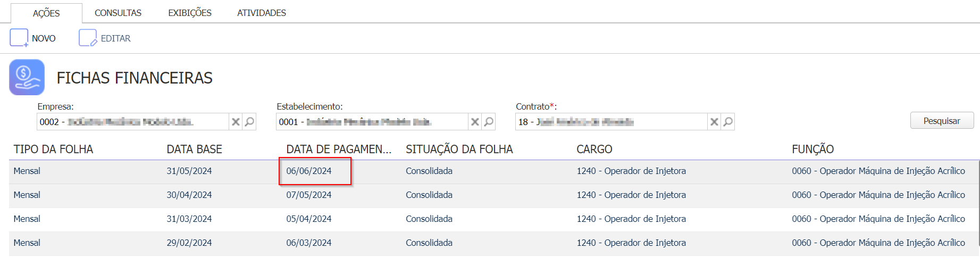Image resolution: width=980 pixels, height=257 pixels.
Task: Sort by SITUAÇÃO DA FOLHA column header
Action: (459, 150)
